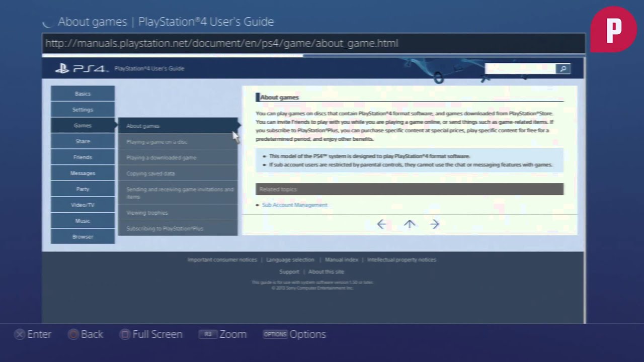Viewport: 644px width, 362px height.
Task: Open Important consumer notices link
Action: tap(222, 260)
